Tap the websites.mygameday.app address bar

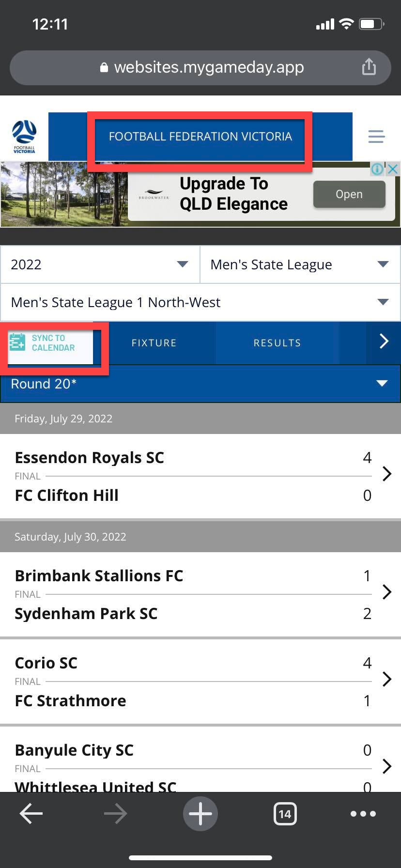point(200,67)
